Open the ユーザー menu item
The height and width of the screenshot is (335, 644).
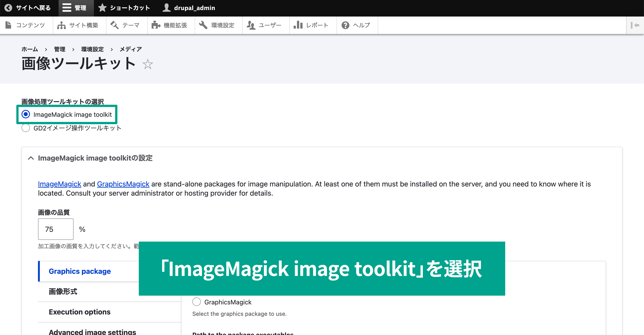[x=266, y=25]
